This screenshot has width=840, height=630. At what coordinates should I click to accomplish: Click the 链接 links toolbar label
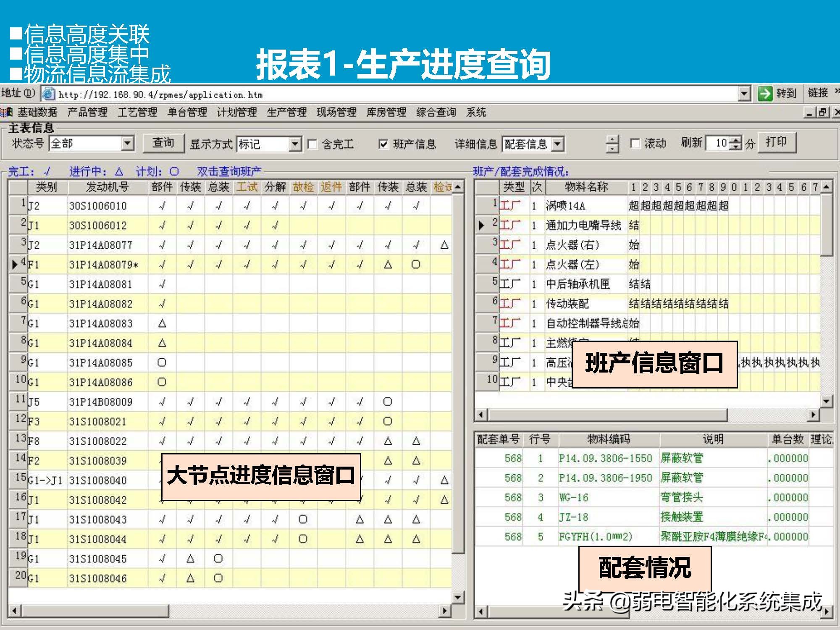(818, 93)
